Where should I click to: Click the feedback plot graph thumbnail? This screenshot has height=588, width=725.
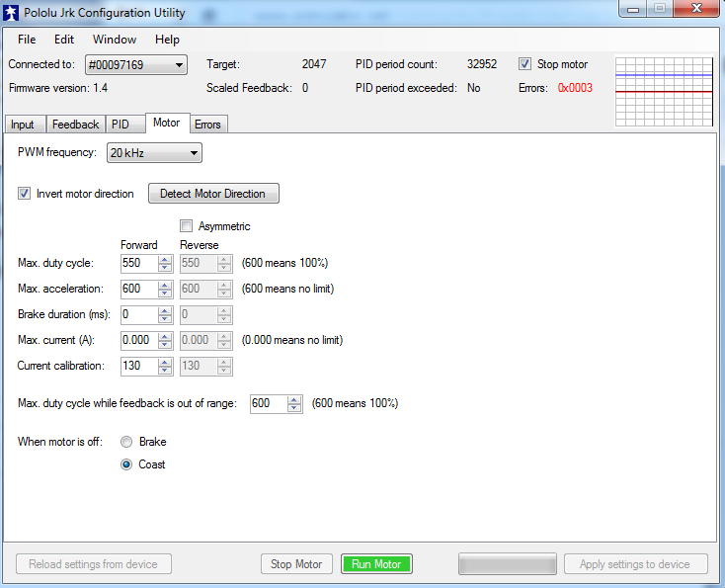(664, 92)
